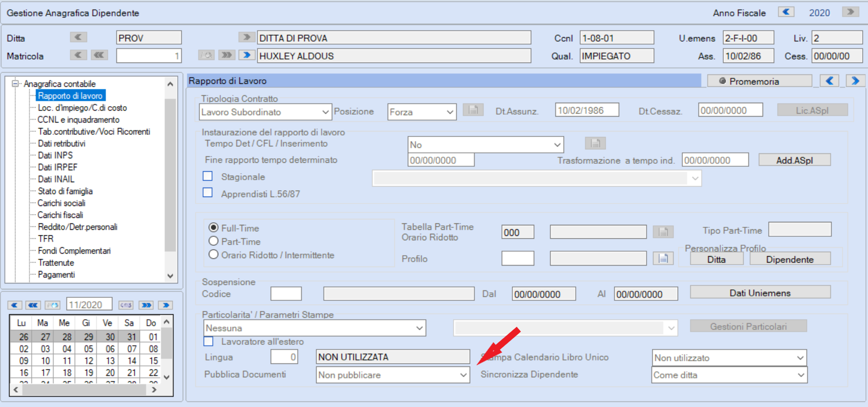Select the Full-Time radio button
This screenshot has width=868, height=407.
coord(214,227)
